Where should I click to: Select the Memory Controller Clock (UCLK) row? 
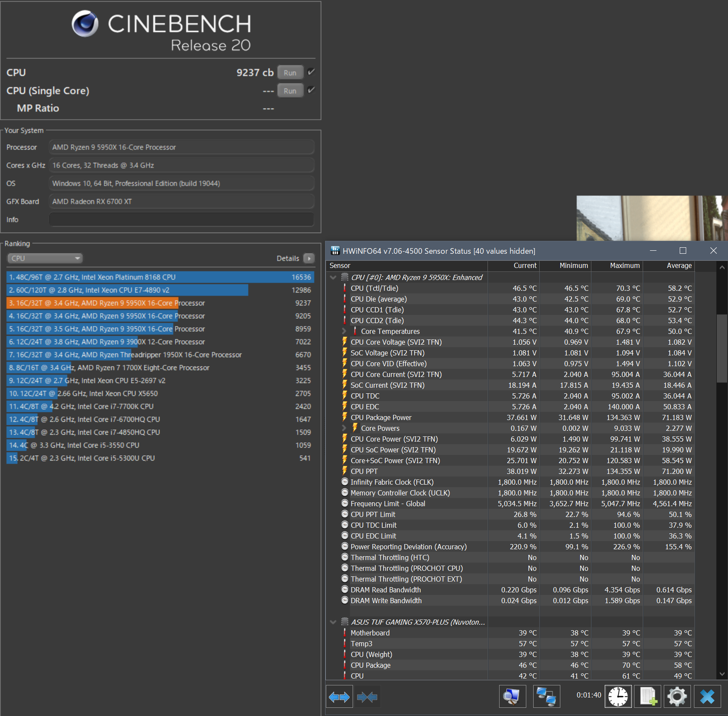[x=510, y=493]
